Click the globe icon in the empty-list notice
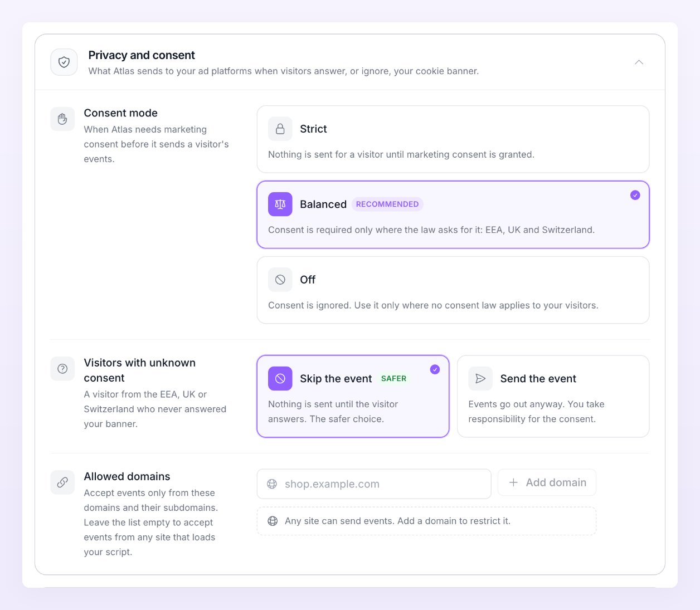Image resolution: width=700 pixels, height=610 pixels. 273,521
